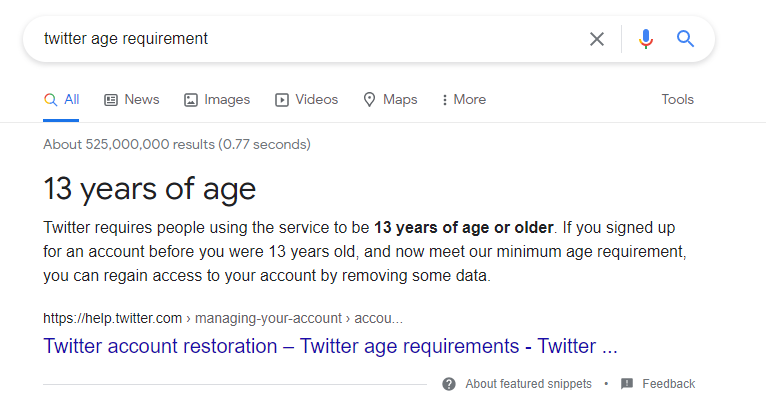This screenshot has width=766, height=405.
Task: Switch to the Images tab
Action: [217, 100]
